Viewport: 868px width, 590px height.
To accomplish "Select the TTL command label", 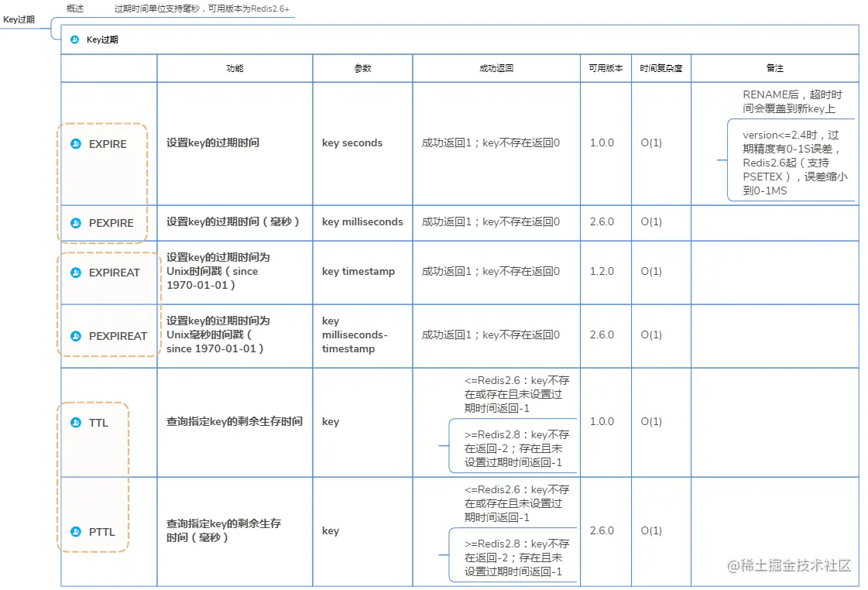I will (x=98, y=423).
